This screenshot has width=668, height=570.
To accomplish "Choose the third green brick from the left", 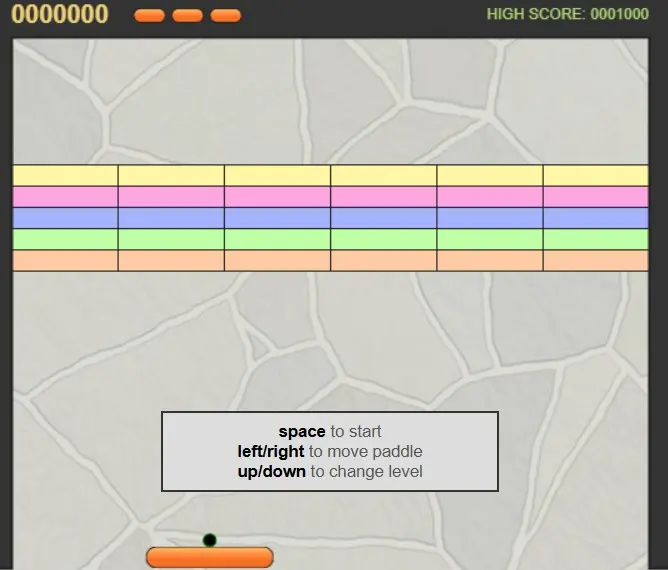I will click(277, 239).
